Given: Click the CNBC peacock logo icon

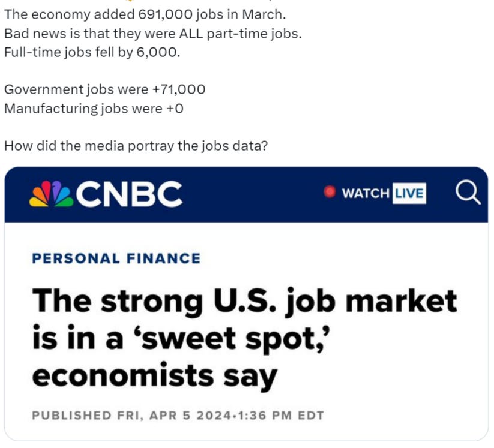Looking at the screenshot, I should [x=52, y=194].
